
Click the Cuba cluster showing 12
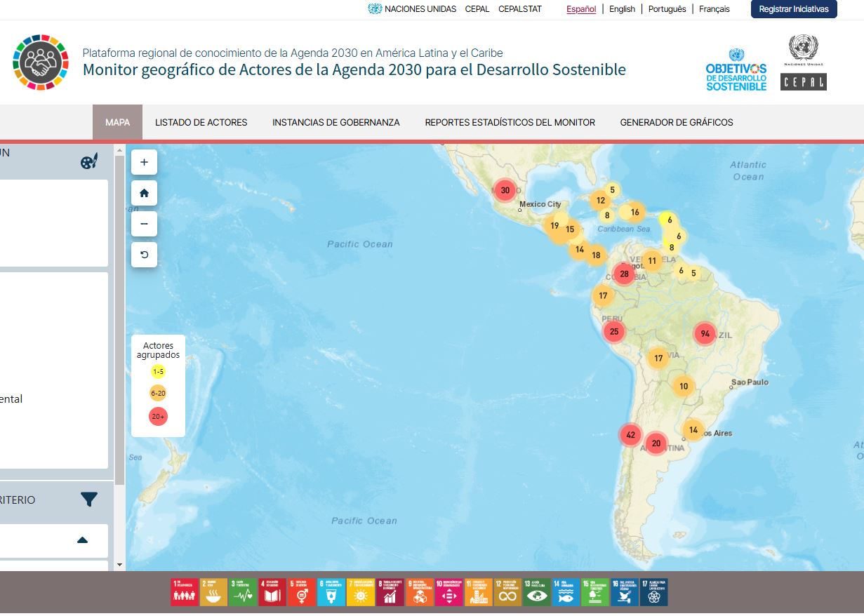601,201
